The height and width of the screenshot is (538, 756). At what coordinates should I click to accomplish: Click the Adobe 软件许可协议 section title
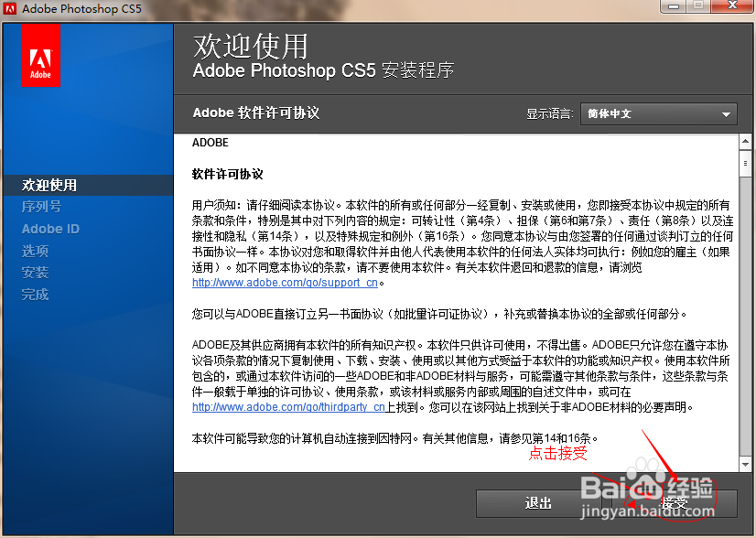click(x=256, y=113)
